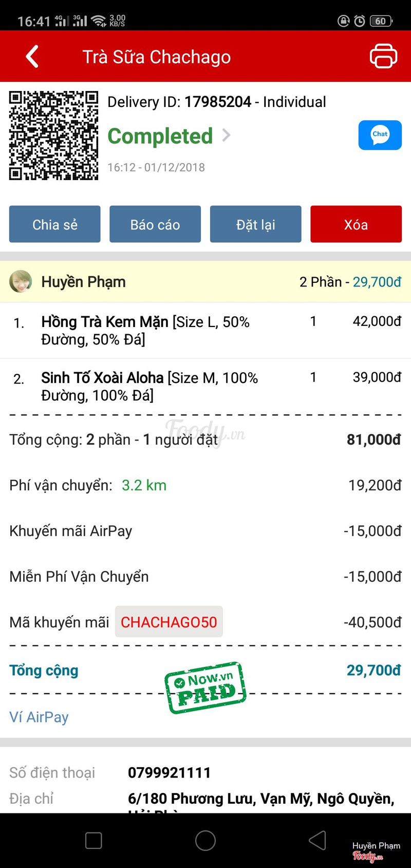Expand Completed status chevron arrow
The width and height of the screenshot is (411, 868).
(x=226, y=136)
